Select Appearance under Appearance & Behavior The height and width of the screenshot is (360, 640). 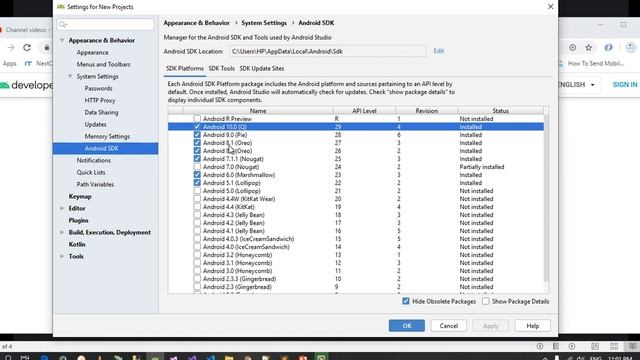pyautogui.click(x=93, y=52)
